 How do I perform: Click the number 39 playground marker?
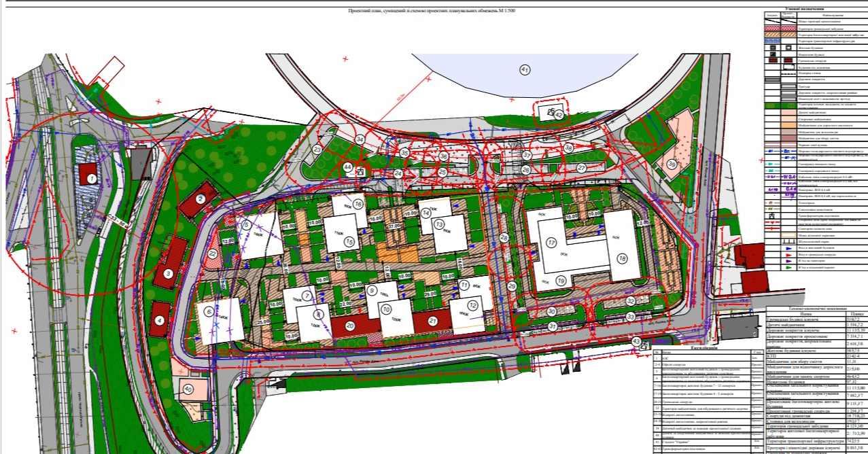[x=672, y=163]
